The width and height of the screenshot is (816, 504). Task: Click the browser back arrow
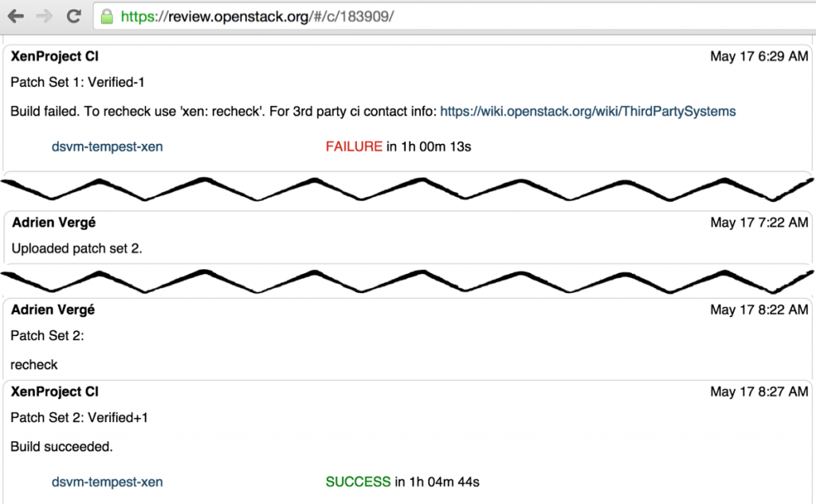click(16, 16)
